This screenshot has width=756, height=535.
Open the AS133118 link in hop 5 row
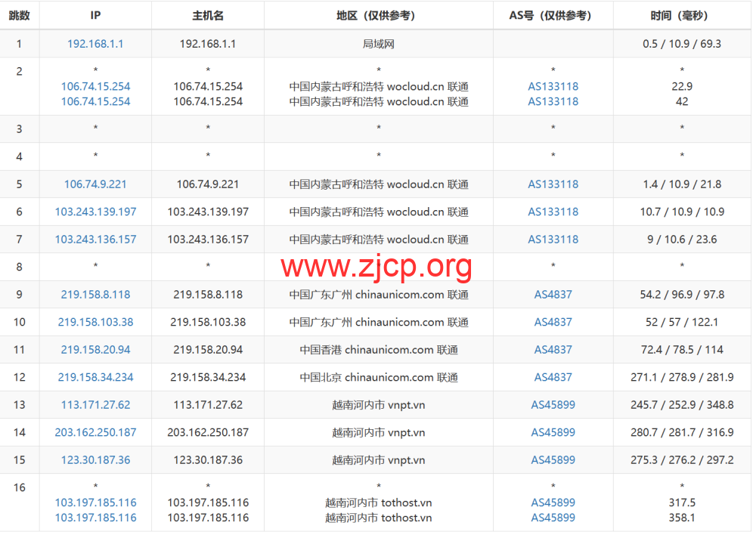pos(553,184)
